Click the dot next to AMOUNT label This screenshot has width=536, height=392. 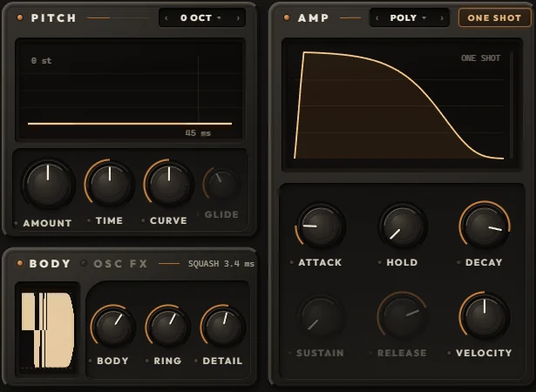[16, 223]
